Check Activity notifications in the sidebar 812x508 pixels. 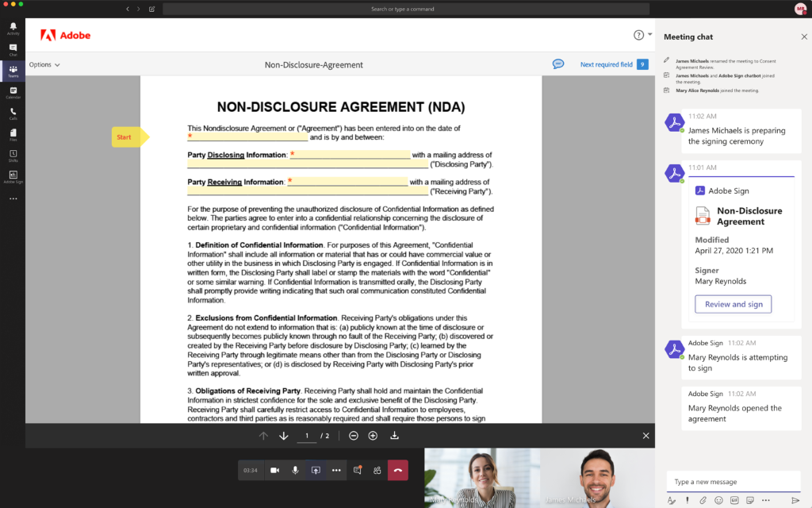[x=13, y=25]
